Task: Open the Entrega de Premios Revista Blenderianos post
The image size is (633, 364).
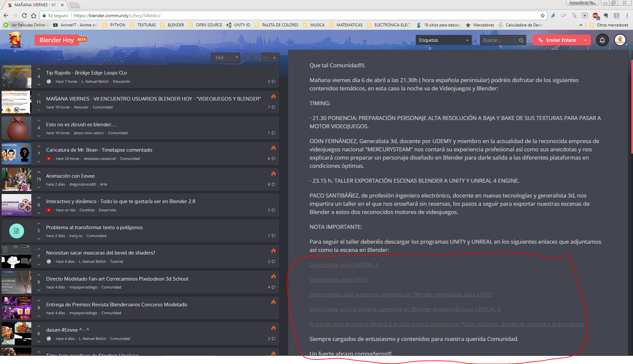Action: (117, 304)
